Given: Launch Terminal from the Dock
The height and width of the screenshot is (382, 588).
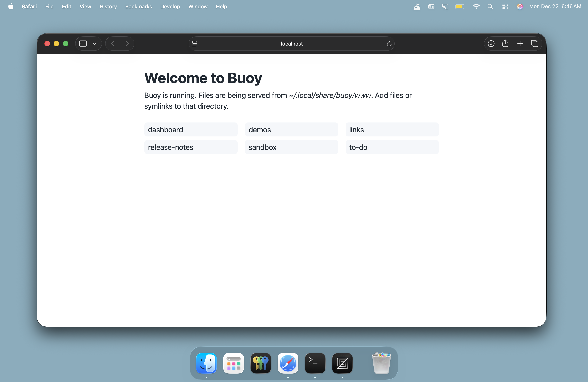Looking at the screenshot, I should pyautogui.click(x=315, y=363).
